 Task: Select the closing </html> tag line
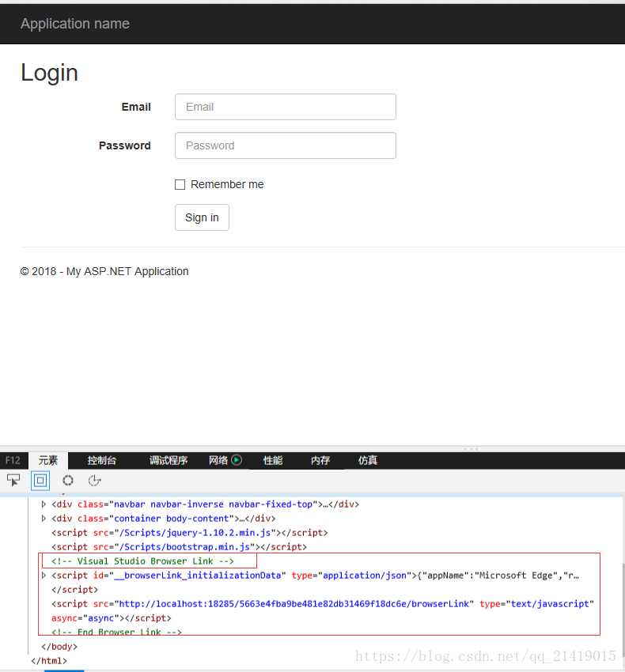pos(49,660)
